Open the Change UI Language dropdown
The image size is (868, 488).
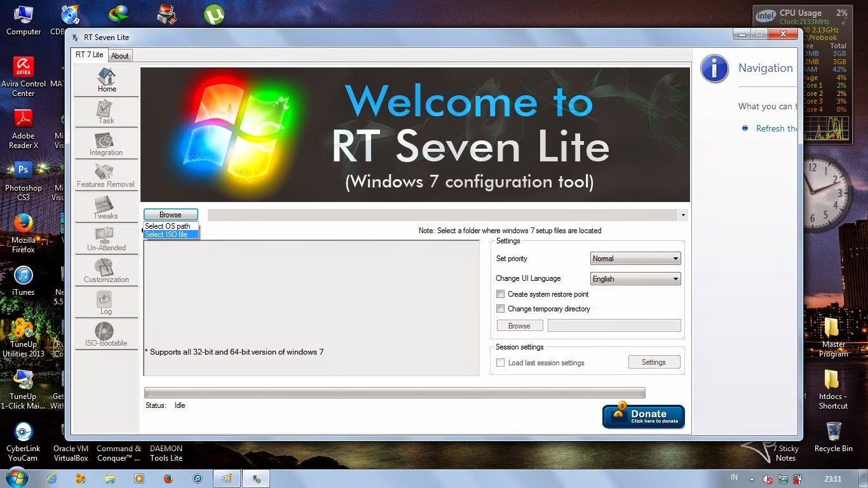(x=635, y=278)
